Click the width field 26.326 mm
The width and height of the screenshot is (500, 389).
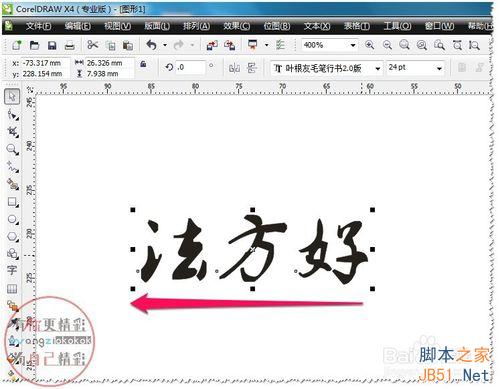[x=110, y=63]
